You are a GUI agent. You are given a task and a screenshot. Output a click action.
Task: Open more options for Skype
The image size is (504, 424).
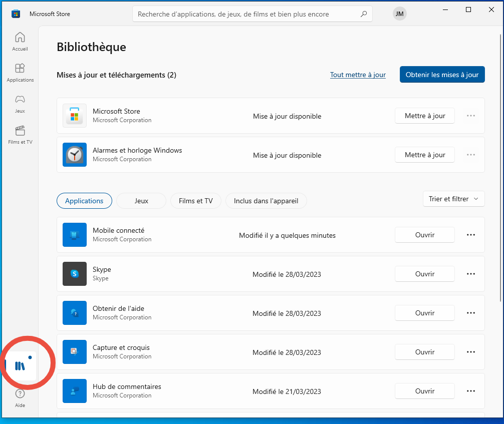471,274
